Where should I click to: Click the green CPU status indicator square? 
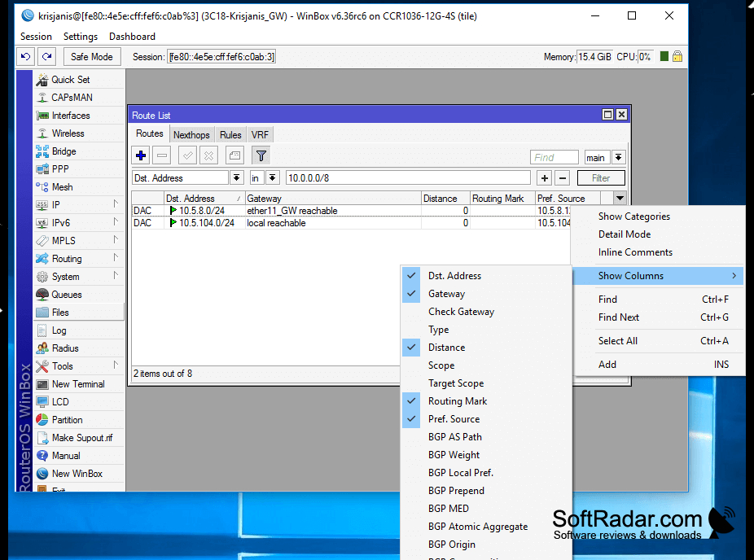point(664,57)
